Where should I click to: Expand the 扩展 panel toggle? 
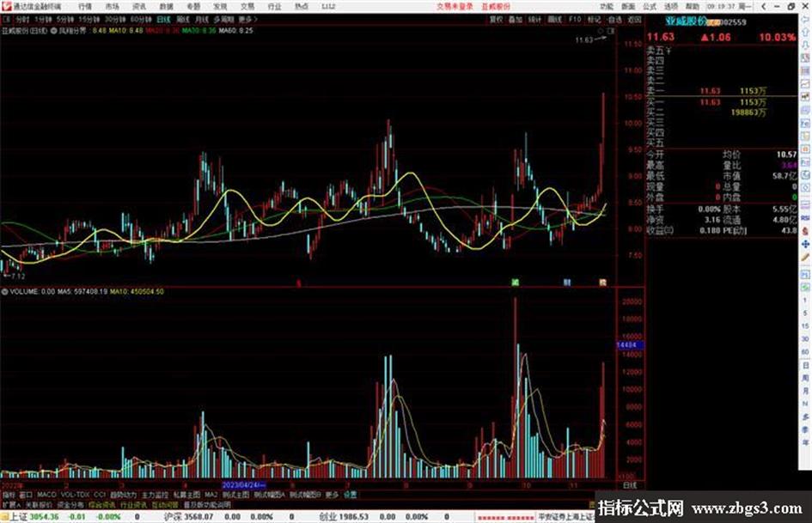[11, 505]
